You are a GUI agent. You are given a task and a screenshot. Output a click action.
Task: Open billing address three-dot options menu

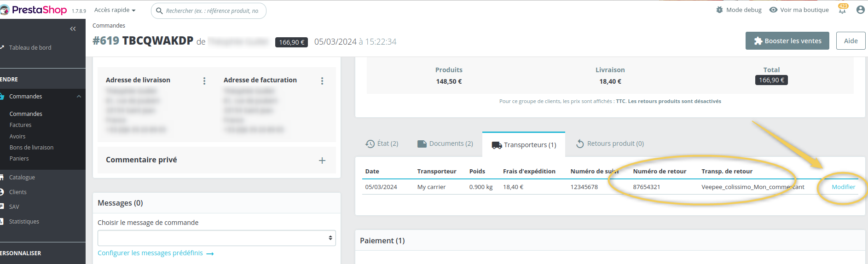point(322,81)
